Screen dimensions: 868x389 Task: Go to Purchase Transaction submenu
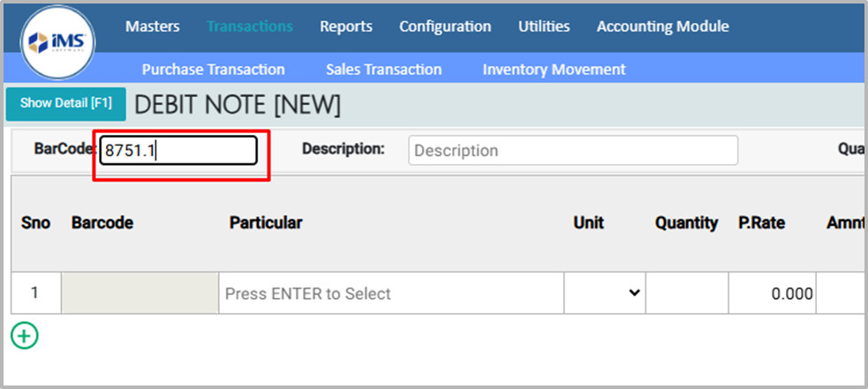coord(213,69)
